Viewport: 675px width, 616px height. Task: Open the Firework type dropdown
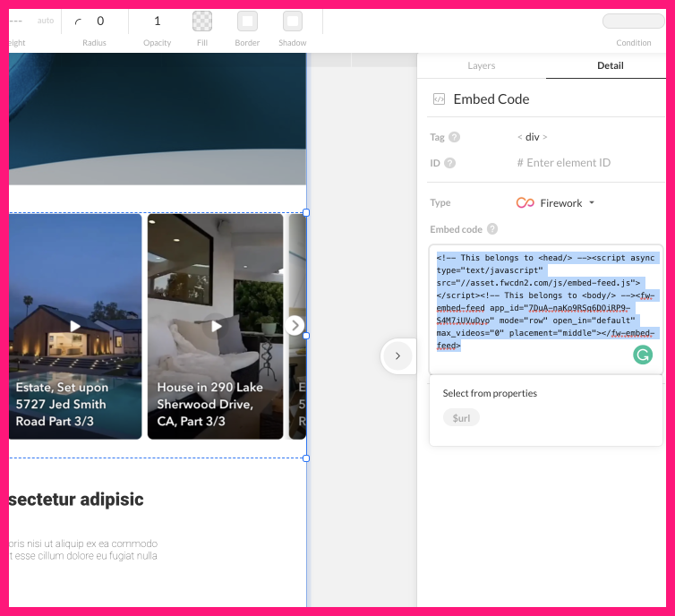(555, 202)
